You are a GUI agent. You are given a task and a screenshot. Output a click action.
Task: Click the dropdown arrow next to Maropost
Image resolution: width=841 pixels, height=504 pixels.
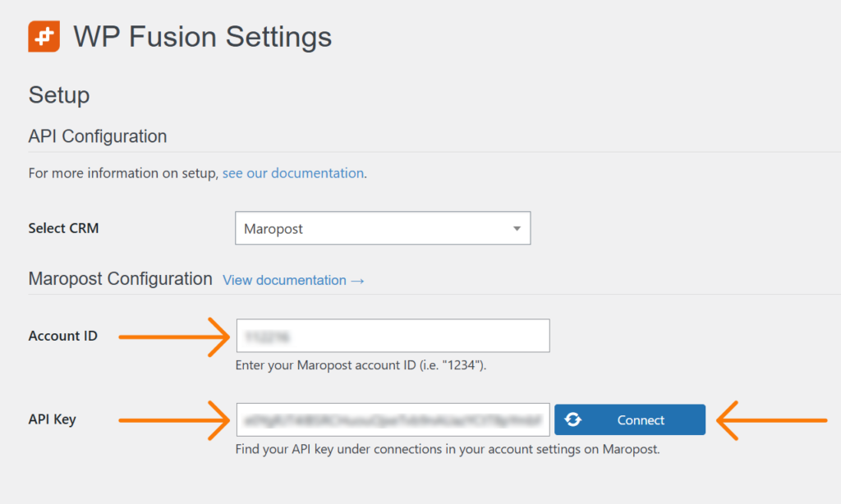[x=519, y=228]
